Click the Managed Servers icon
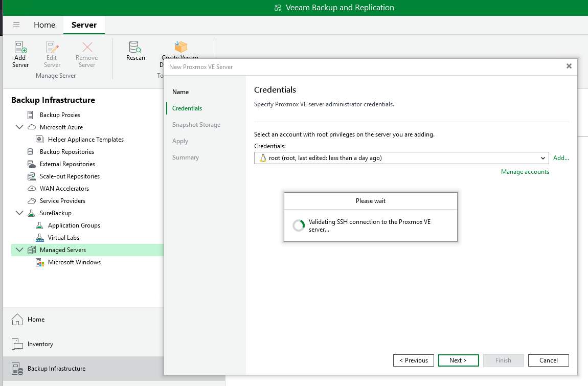 (x=32, y=250)
